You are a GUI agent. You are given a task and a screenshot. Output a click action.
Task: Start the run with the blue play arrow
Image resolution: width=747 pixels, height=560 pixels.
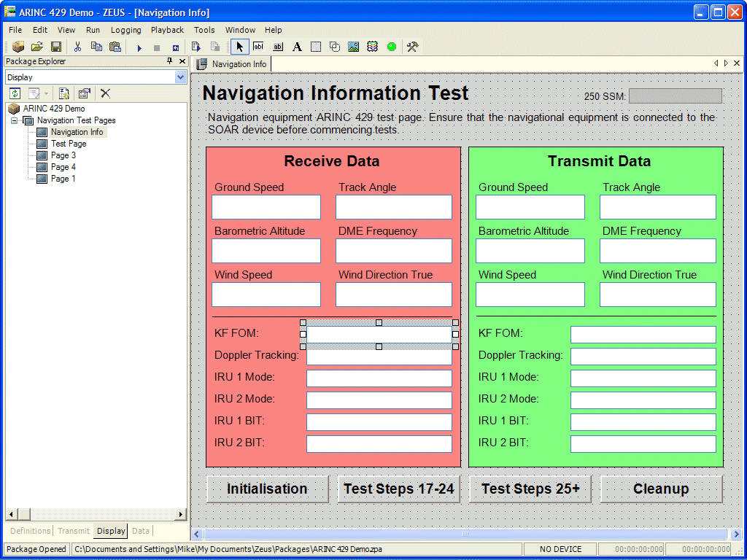[x=139, y=47]
